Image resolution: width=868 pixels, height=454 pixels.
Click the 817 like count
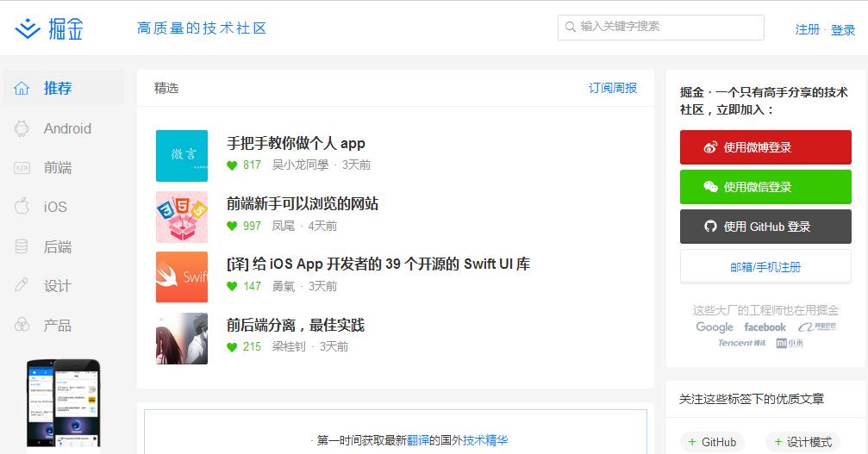point(252,165)
